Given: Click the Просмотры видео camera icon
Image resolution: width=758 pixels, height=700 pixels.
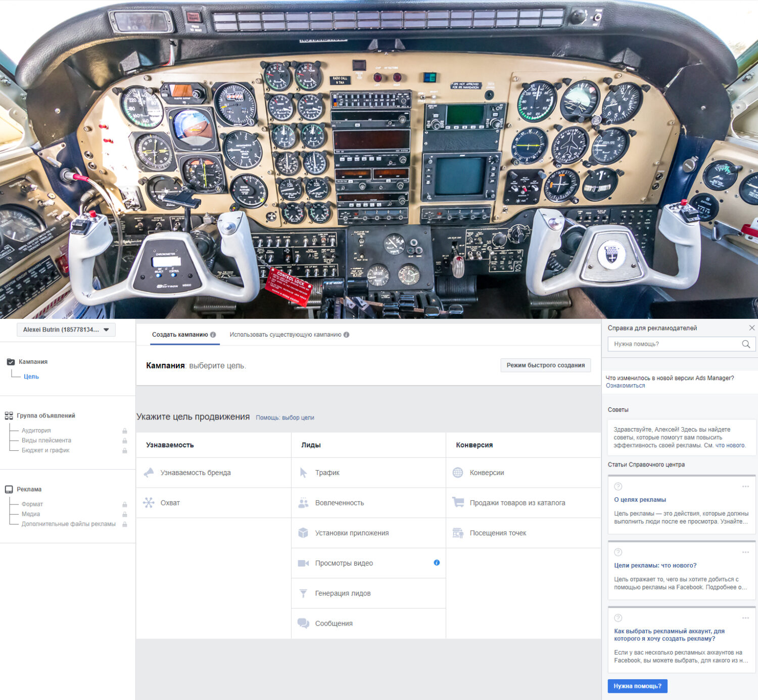Looking at the screenshot, I should (x=303, y=563).
